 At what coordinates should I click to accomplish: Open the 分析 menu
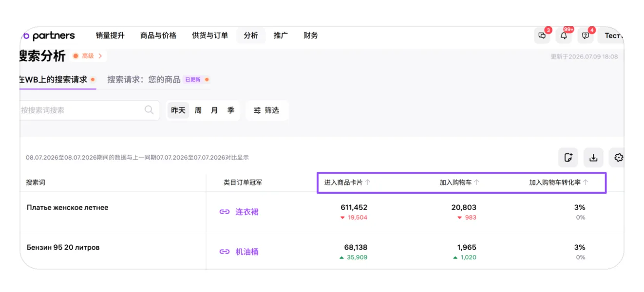pyautogui.click(x=251, y=36)
